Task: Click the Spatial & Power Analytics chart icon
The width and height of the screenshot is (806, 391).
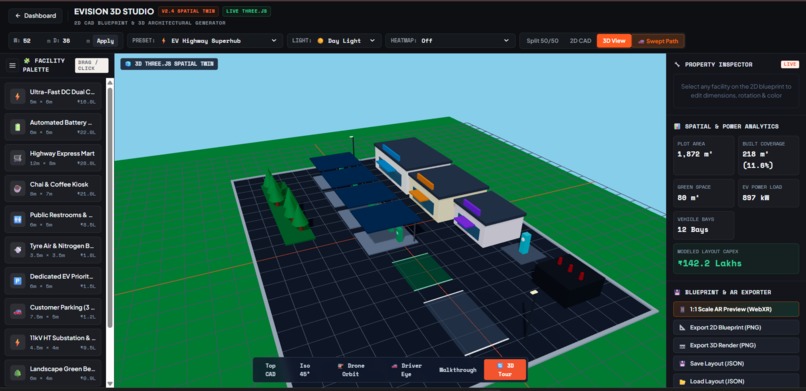Action: coord(677,126)
